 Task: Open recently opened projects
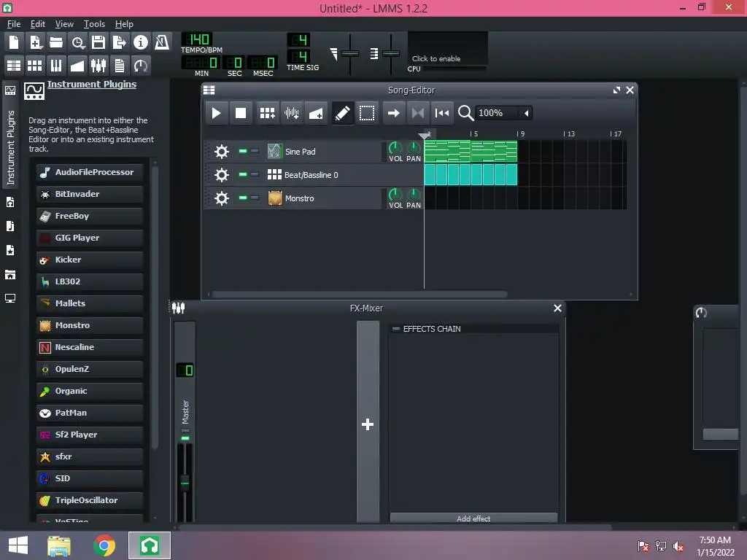click(77, 42)
